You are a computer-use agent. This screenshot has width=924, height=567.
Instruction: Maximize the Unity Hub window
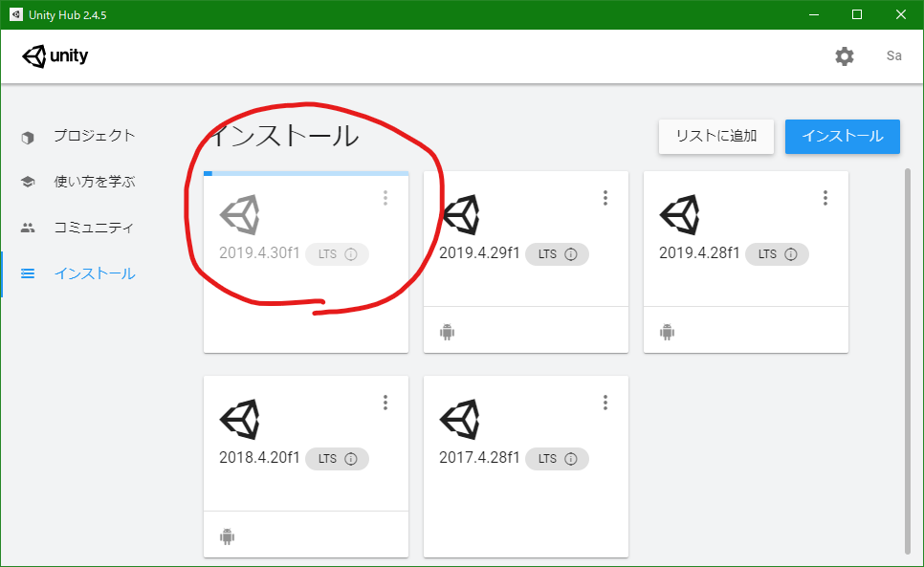point(857,14)
